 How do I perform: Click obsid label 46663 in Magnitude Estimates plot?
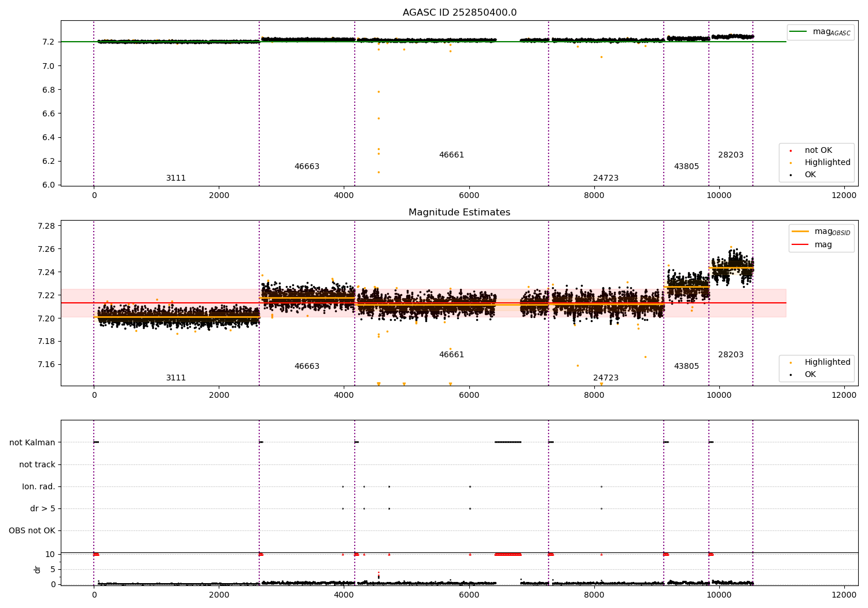coord(307,367)
